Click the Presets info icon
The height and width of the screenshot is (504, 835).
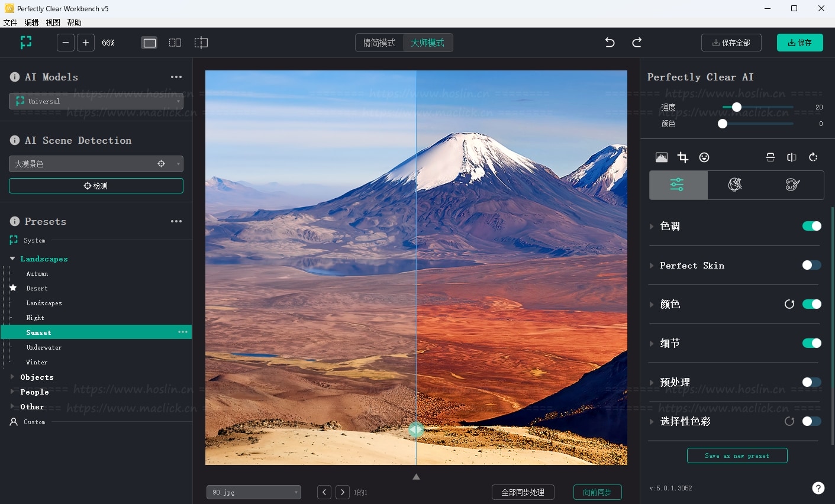(x=15, y=221)
